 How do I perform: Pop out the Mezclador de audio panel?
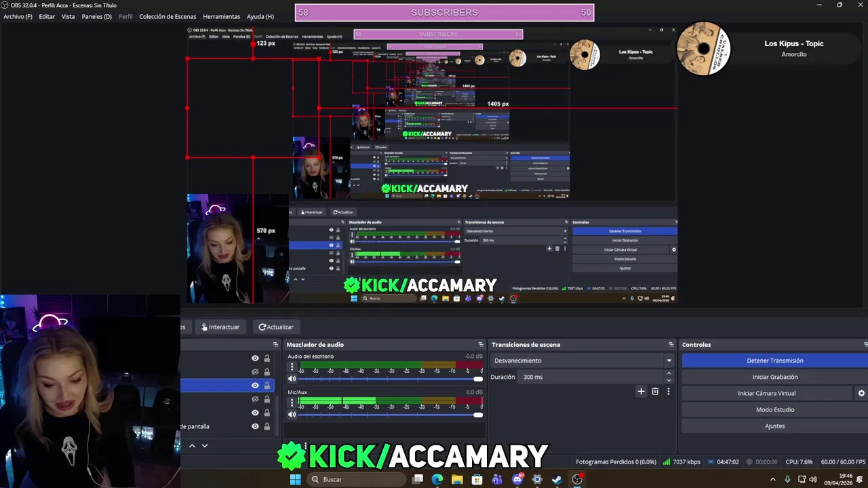click(x=481, y=344)
